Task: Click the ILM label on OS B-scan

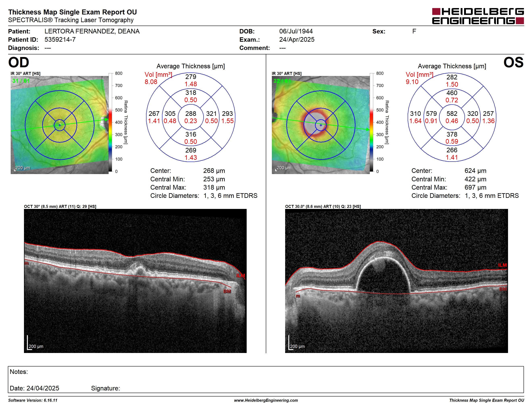Action: click(x=502, y=265)
